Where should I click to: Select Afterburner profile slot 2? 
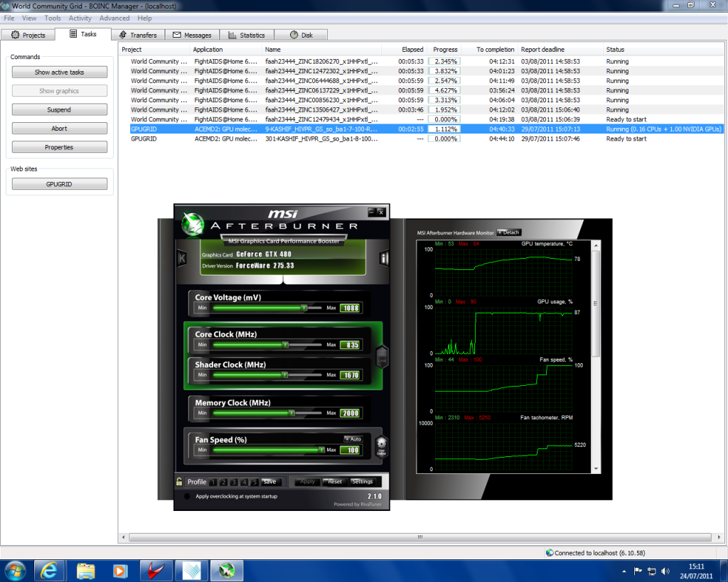point(223,483)
